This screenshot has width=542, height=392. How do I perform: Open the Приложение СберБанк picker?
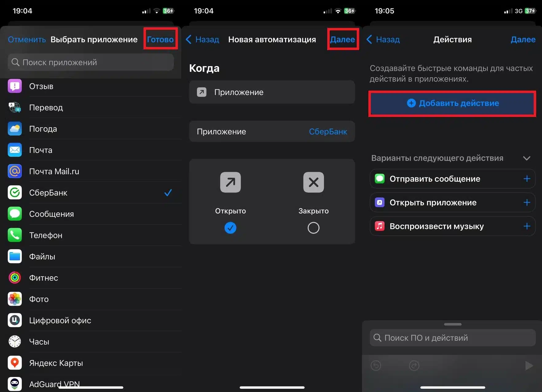tap(272, 131)
